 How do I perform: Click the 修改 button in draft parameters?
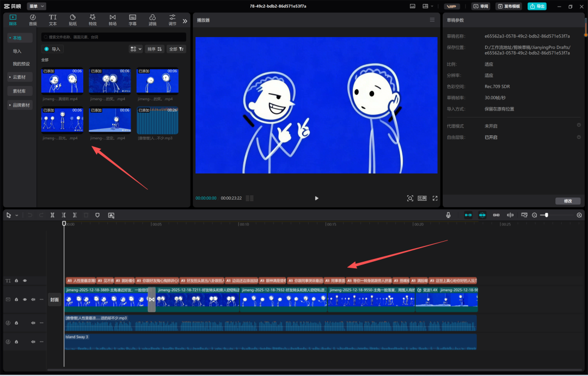568,201
